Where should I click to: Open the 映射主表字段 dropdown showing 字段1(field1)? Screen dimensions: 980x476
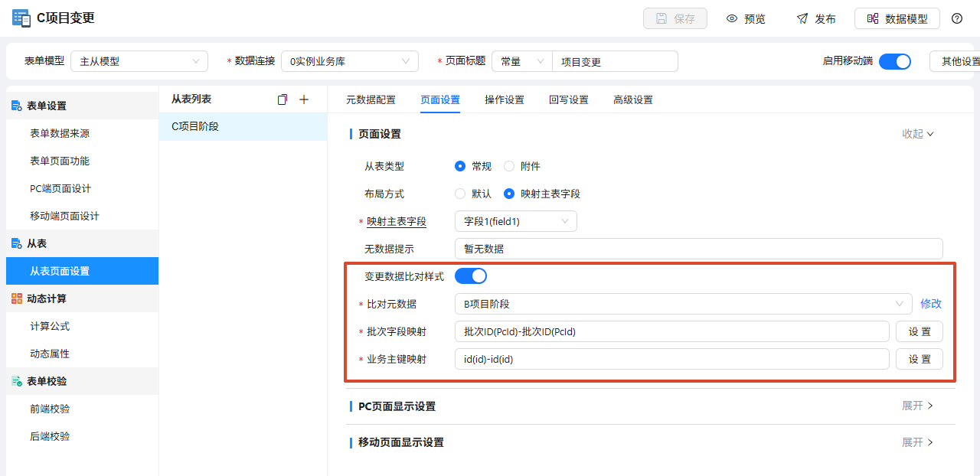click(516, 221)
